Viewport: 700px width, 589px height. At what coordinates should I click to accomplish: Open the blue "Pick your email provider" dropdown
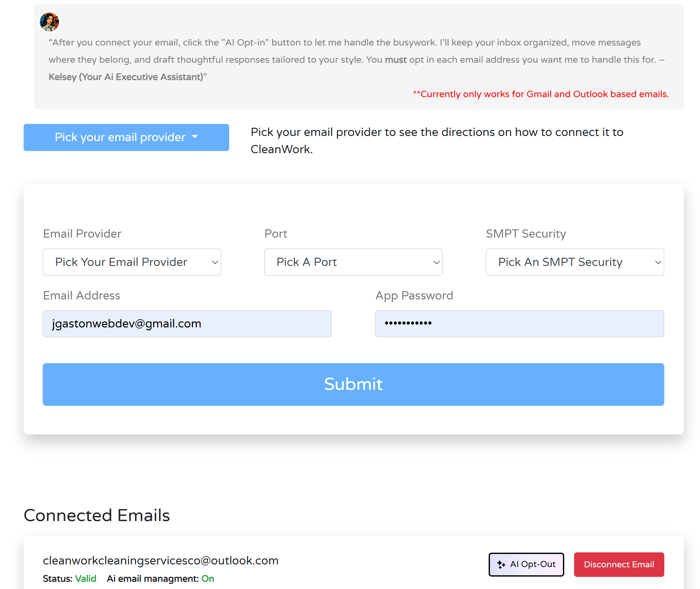coord(126,137)
